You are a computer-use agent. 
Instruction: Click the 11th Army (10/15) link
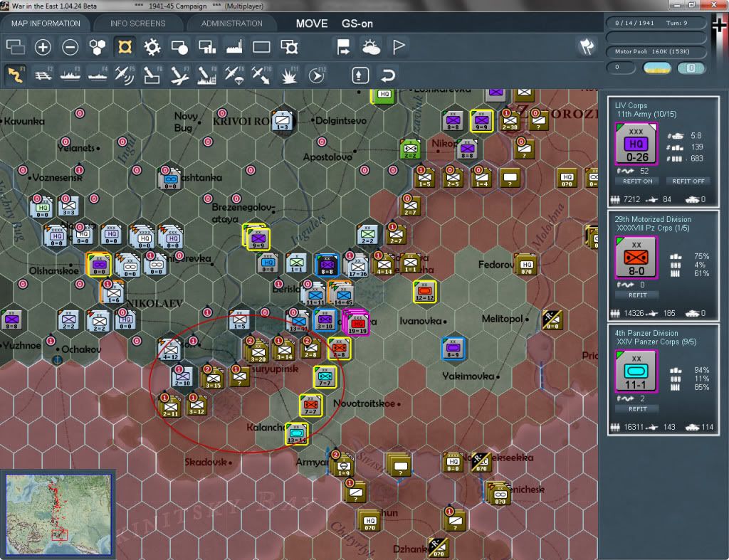point(646,115)
